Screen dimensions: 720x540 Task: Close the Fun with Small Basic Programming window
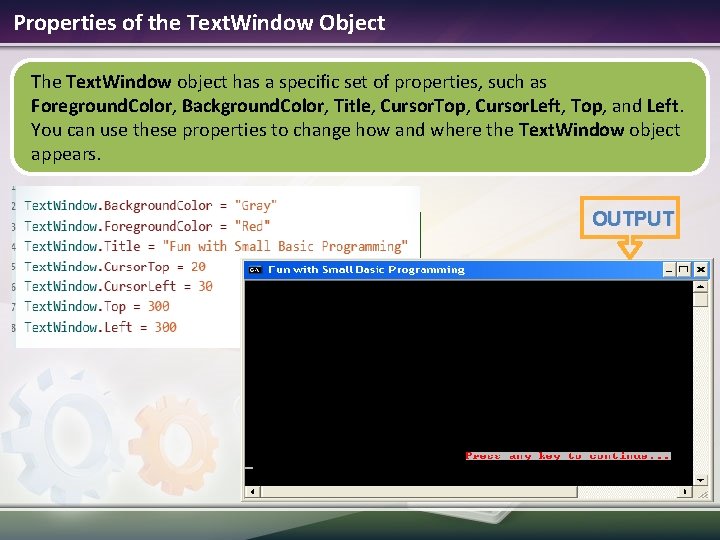coord(700,270)
